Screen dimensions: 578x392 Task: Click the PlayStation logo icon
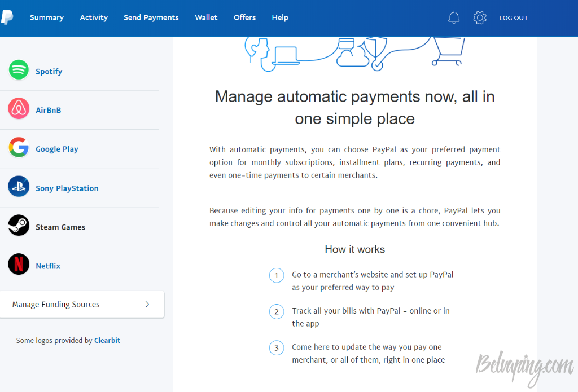coord(19,187)
